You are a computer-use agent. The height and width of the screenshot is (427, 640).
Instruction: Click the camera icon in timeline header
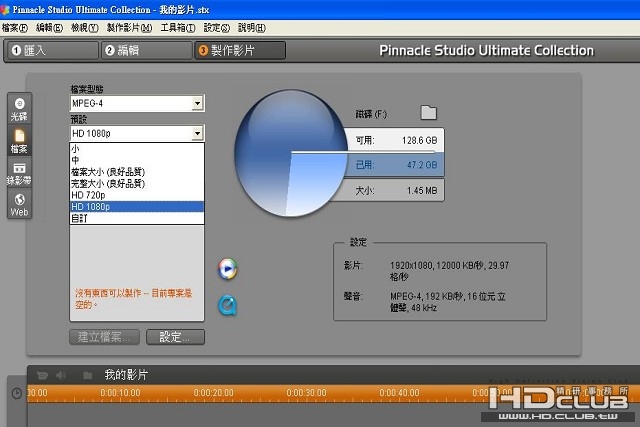(x=42, y=375)
